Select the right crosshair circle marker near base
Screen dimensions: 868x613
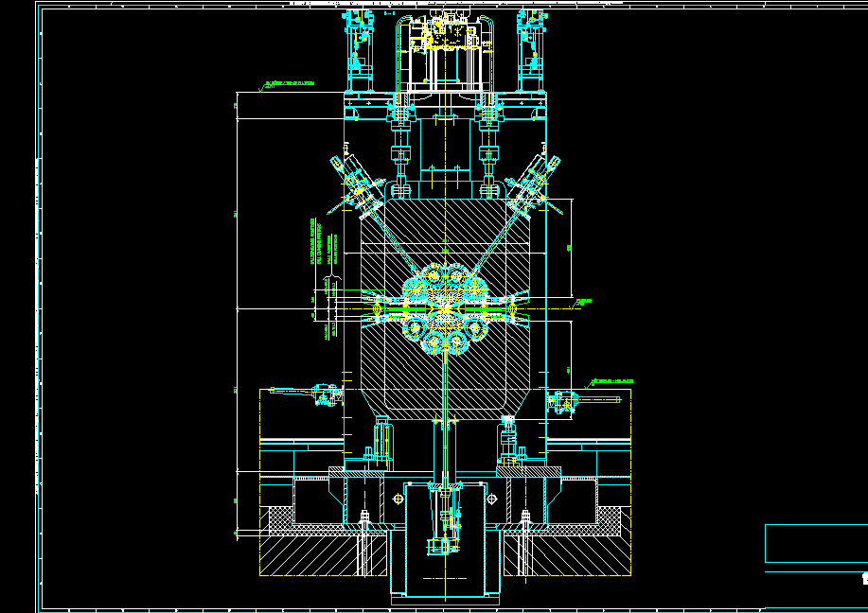[491, 499]
